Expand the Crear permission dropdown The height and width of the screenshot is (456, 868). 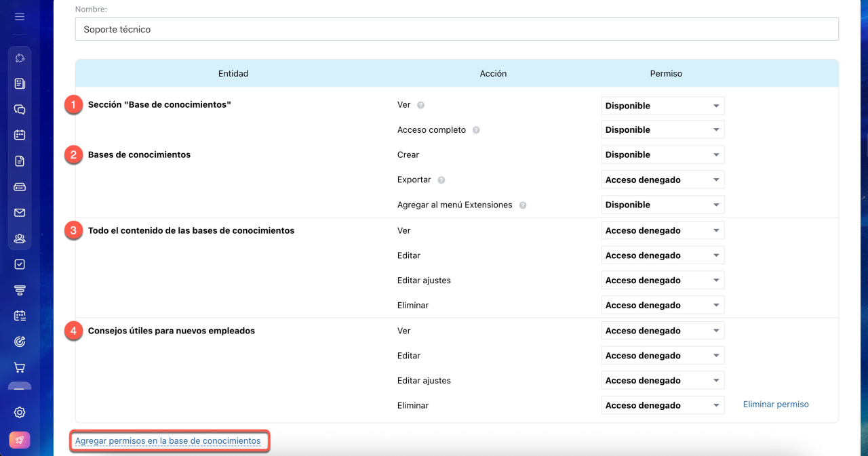663,154
